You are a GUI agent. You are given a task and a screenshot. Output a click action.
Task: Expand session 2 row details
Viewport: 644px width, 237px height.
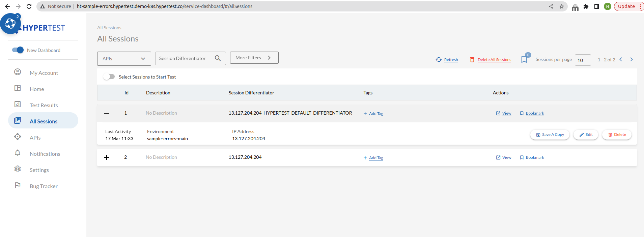pos(107,157)
